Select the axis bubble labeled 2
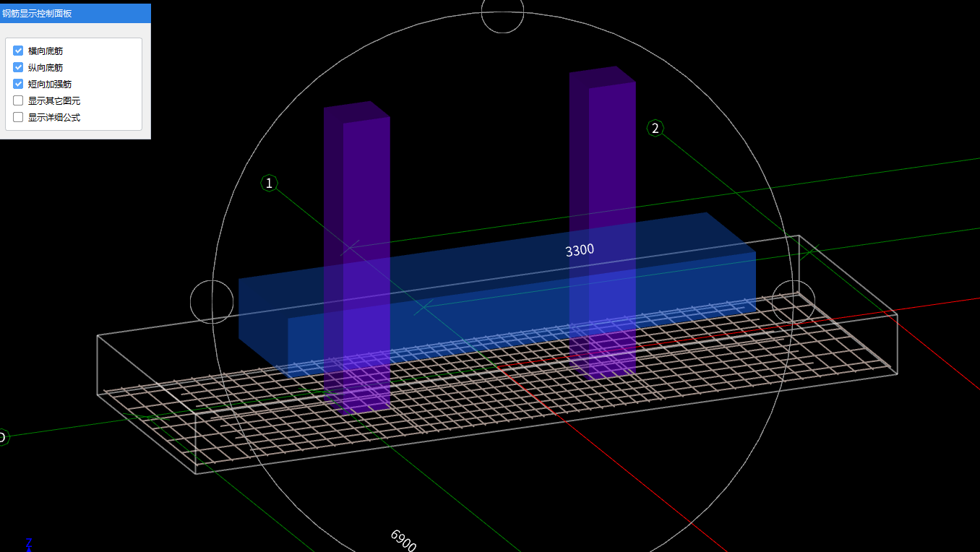980x552 pixels. point(655,129)
